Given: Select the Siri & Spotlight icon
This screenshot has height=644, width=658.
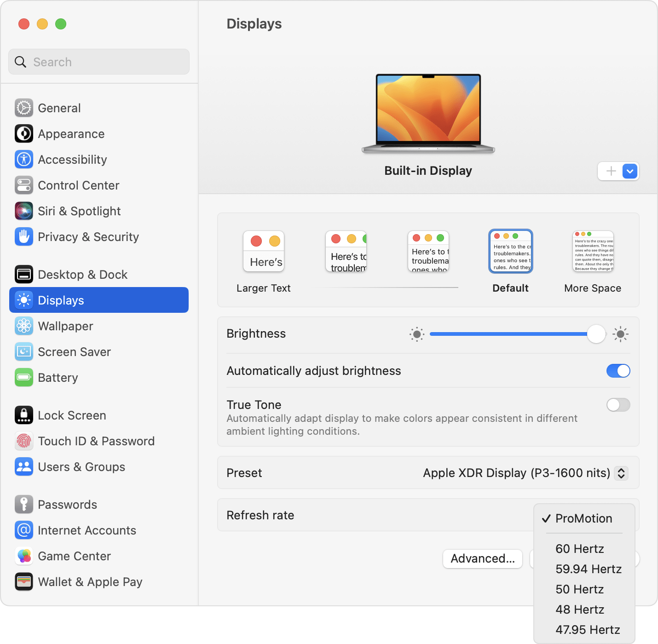Looking at the screenshot, I should pyautogui.click(x=24, y=211).
